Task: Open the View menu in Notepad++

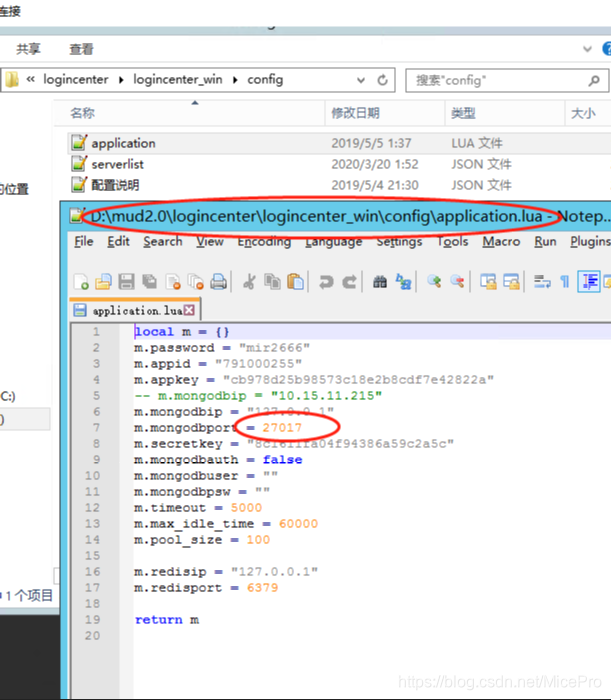Action: [x=210, y=242]
